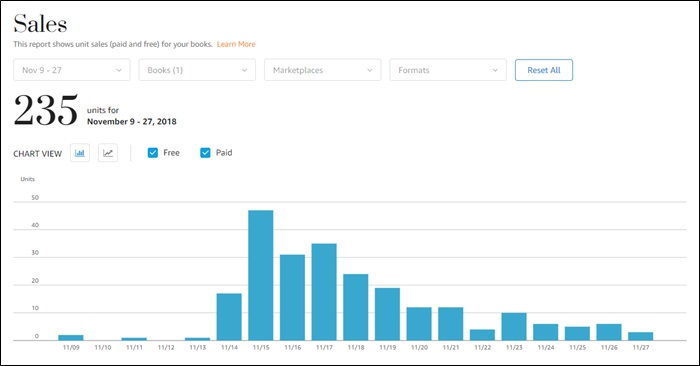The image size is (700, 366).
Task: Select the 11/23 sales bar
Action: click(x=514, y=327)
